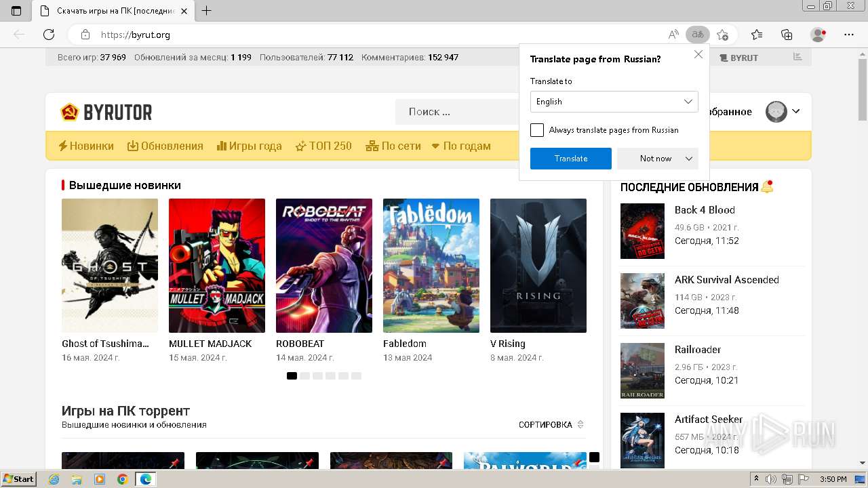
Task: Click Edge icon in taskbar
Action: tap(146, 479)
